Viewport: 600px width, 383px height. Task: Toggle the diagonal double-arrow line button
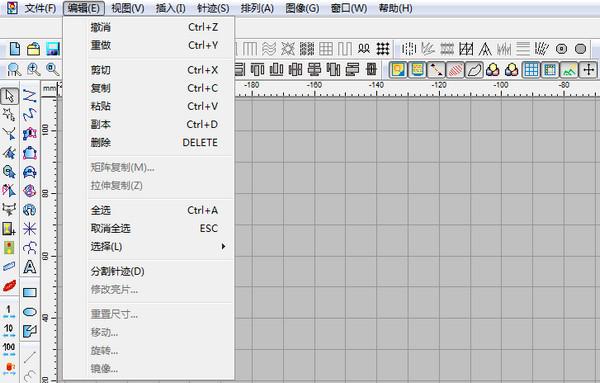[x=436, y=70]
